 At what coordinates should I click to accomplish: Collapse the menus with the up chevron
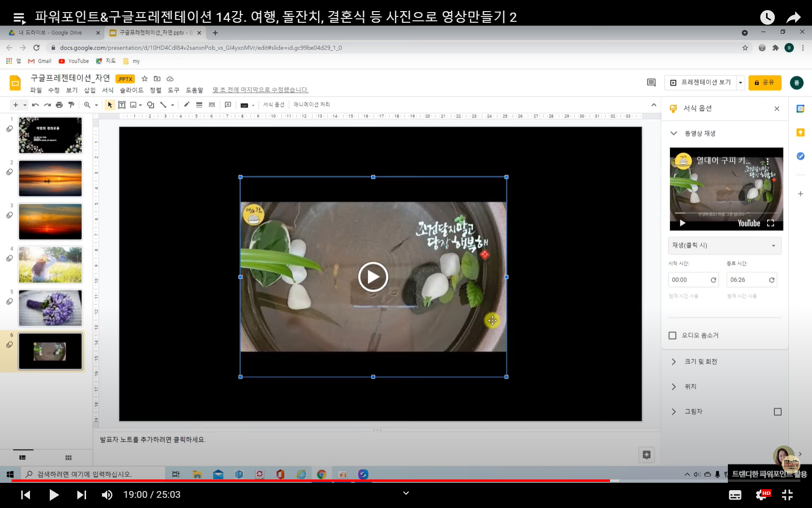tap(653, 105)
